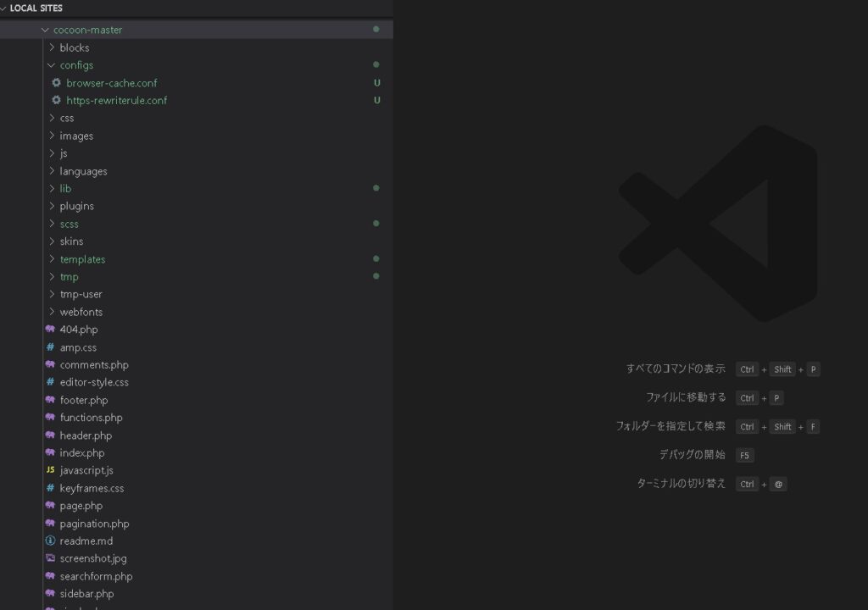Image resolution: width=868 pixels, height=610 pixels.
Task: Click the CSS hash icon next to amp.css
Action: point(50,347)
